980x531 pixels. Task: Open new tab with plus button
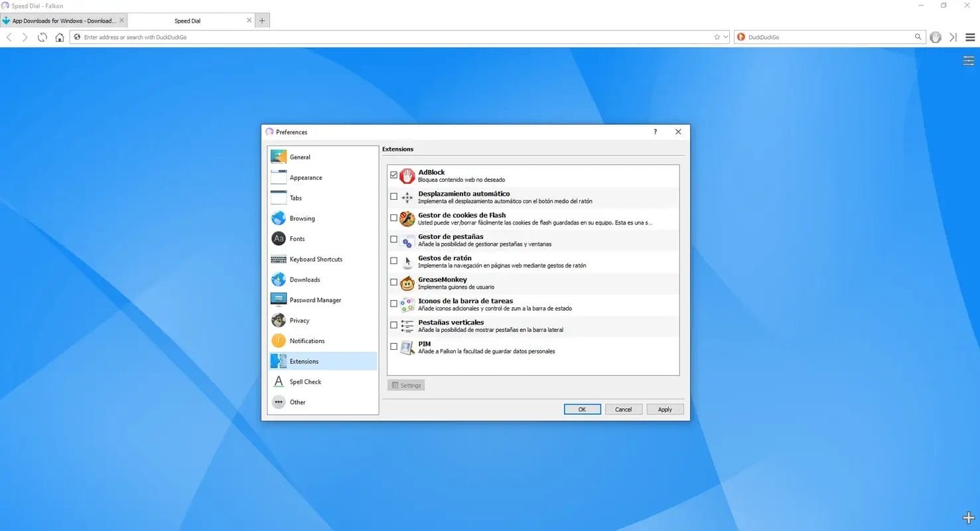coord(262,21)
